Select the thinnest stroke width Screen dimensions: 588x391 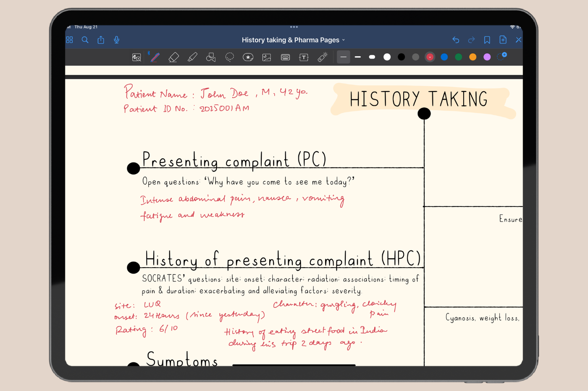click(343, 57)
